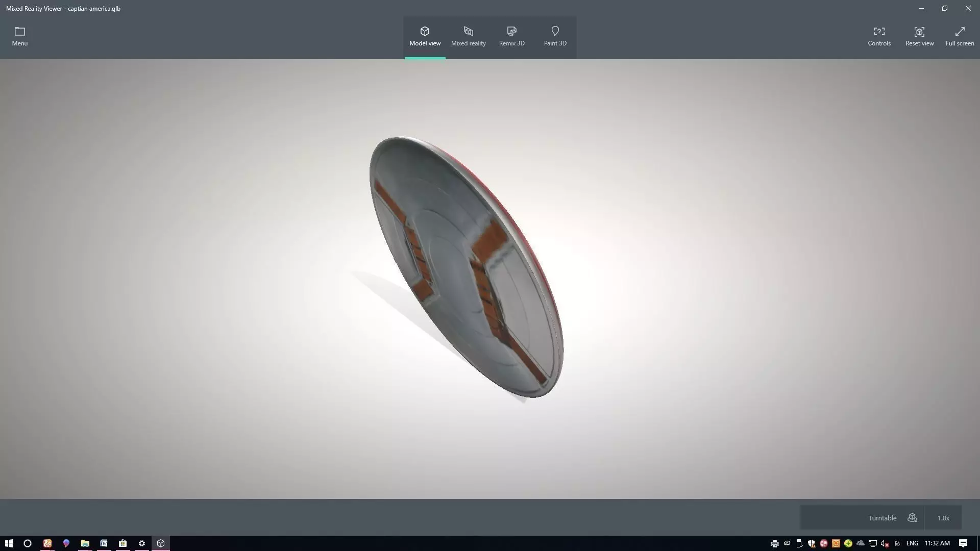The width and height of the screenshot is (980, 551).
Task: Click the OneDrive cloud tray icon
Action: (861, 543)
